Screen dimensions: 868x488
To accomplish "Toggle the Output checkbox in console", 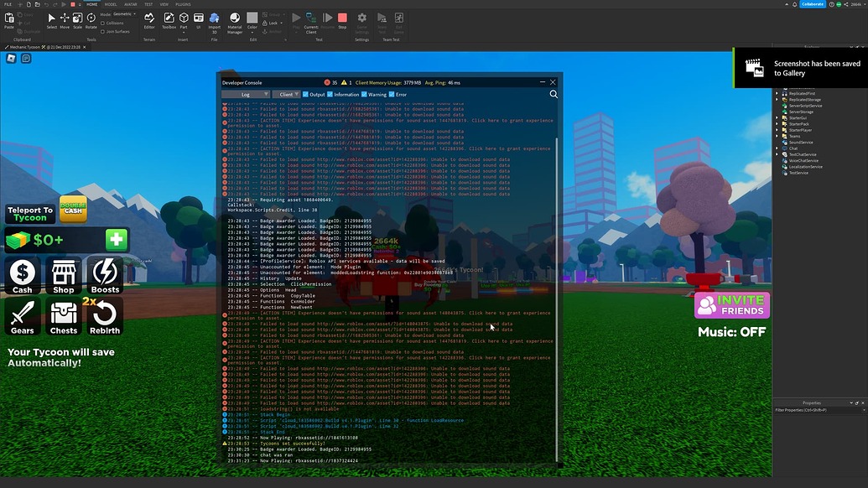I will coord(305,95).
